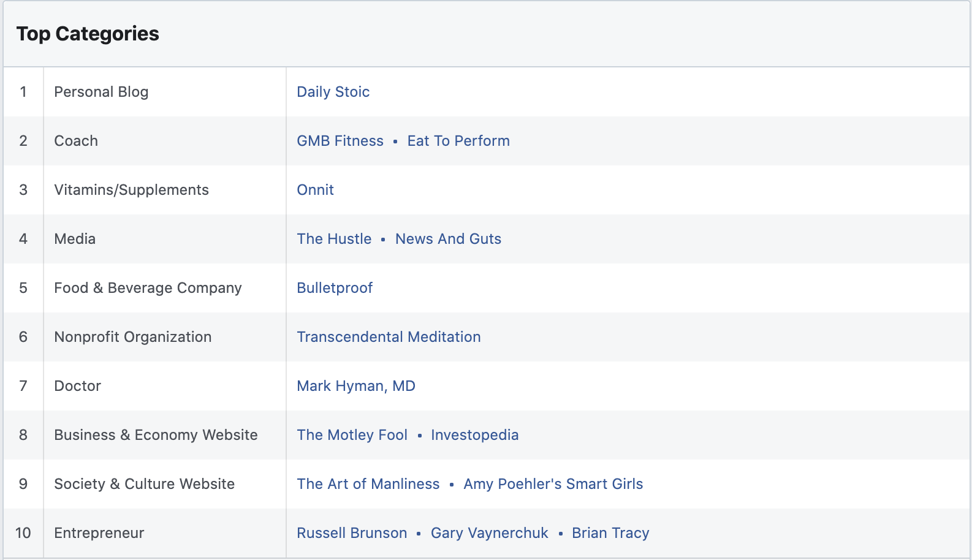Open the Transcendental Meditation link
This screenshot has height=560, width=972.
(389, 337)
